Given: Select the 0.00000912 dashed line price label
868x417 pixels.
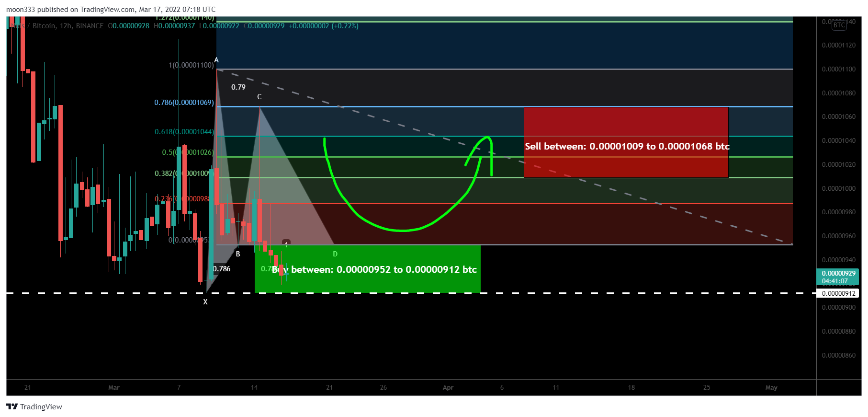Looking at the screenshot, I should click(x=838, y=293).
